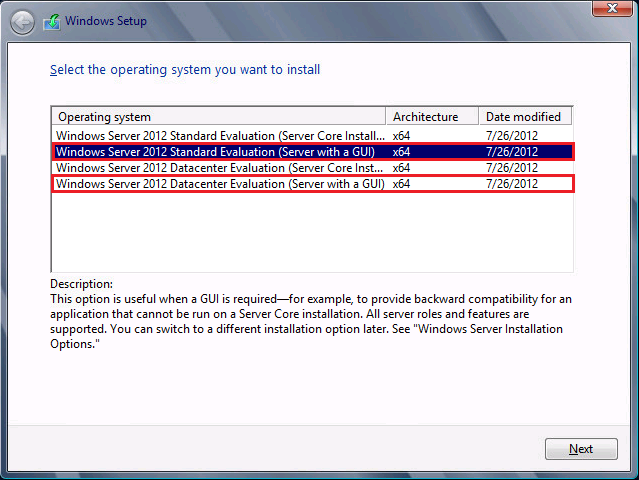Click the Operating system column header
The width and height of the screenshot is (639, 480).
(x=218, y=117)
